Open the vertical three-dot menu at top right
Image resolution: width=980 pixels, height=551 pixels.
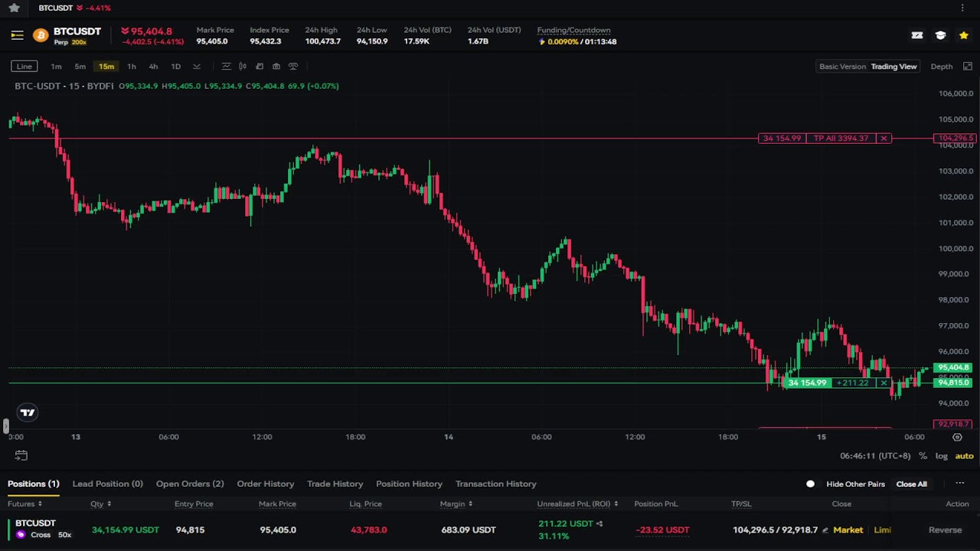pyautogui.click(x=962, y=8)
